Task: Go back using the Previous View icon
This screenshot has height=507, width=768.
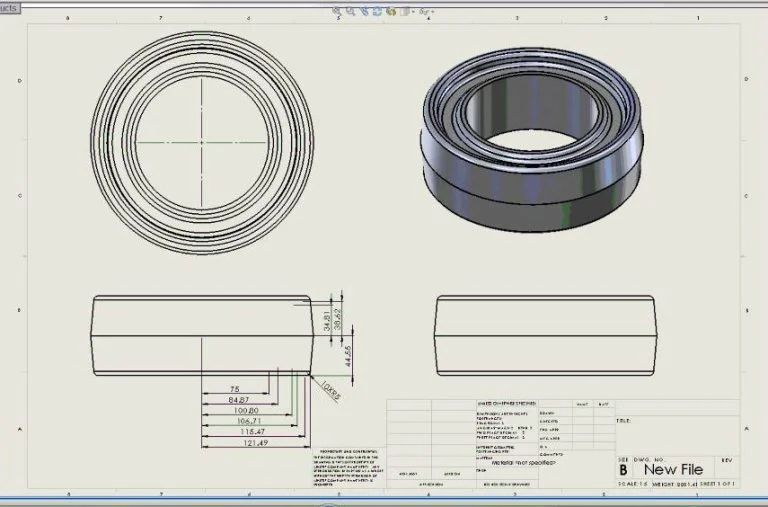Action: click(x=365, y=12)
